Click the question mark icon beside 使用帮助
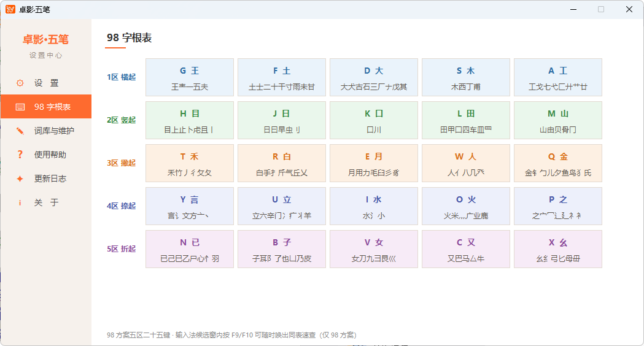The height and width of the screenshot is (346, 644). 20,155
